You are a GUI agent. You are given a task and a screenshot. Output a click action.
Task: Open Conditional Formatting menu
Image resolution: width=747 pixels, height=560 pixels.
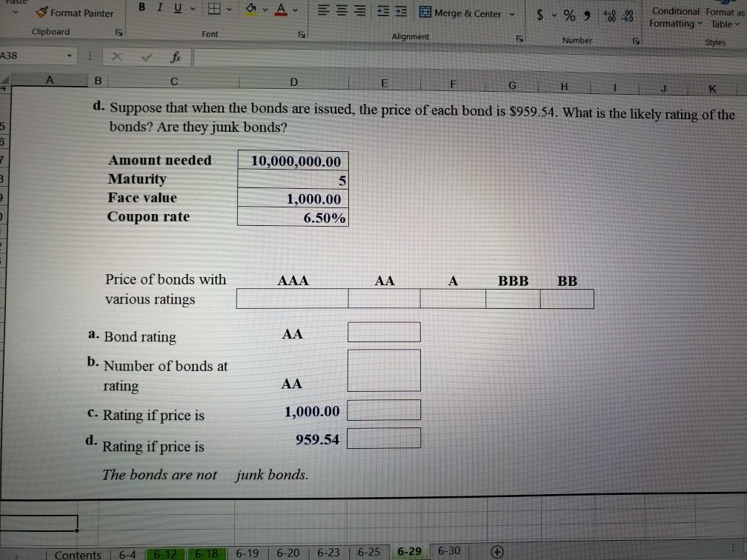pyautogui.click(x=676, y=17)
